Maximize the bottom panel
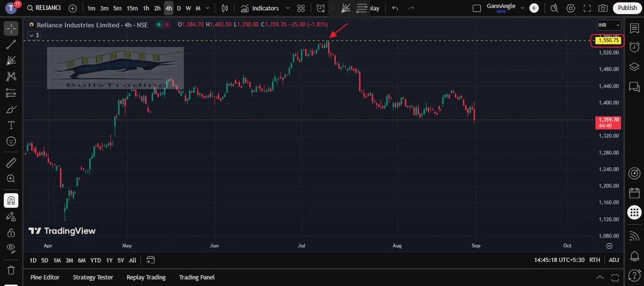The height and width of the screenshot is (286, 644). point(614,277)
